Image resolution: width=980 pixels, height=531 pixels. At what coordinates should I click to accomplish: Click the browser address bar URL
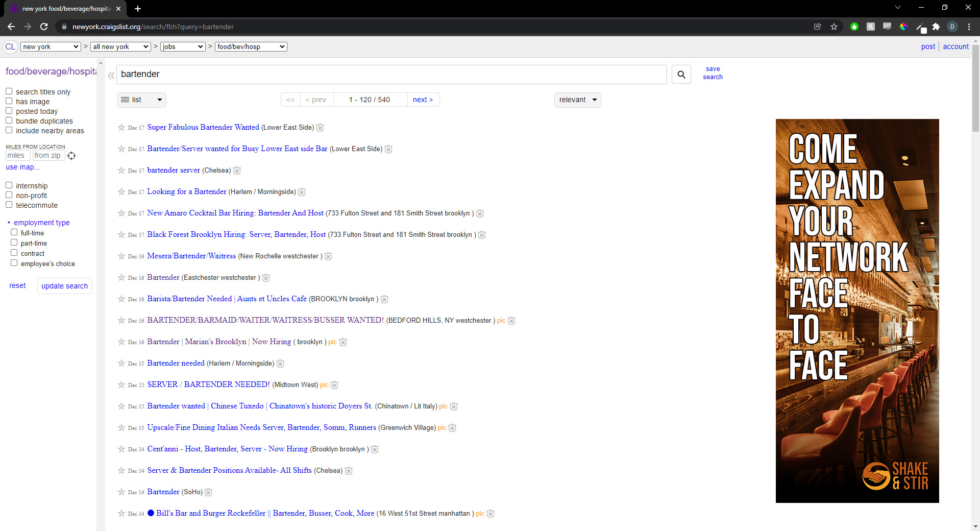153,27
